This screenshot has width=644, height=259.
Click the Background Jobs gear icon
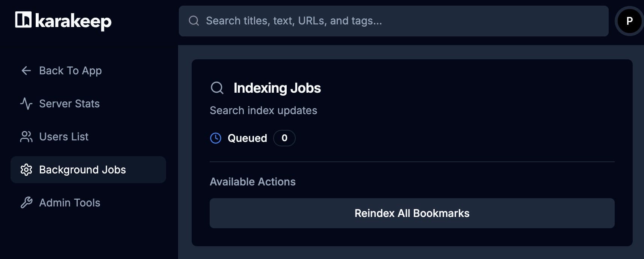[26, 170]
